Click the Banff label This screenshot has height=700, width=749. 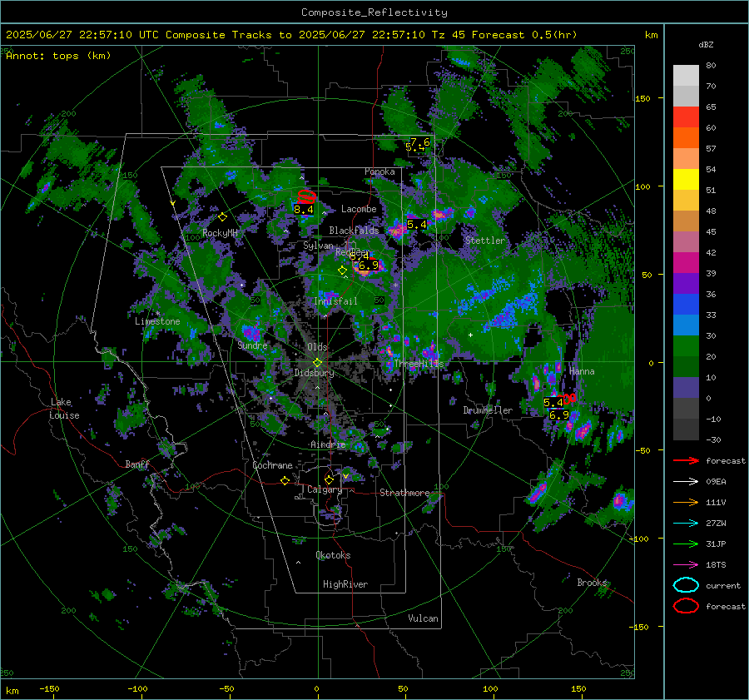(137, 464)
